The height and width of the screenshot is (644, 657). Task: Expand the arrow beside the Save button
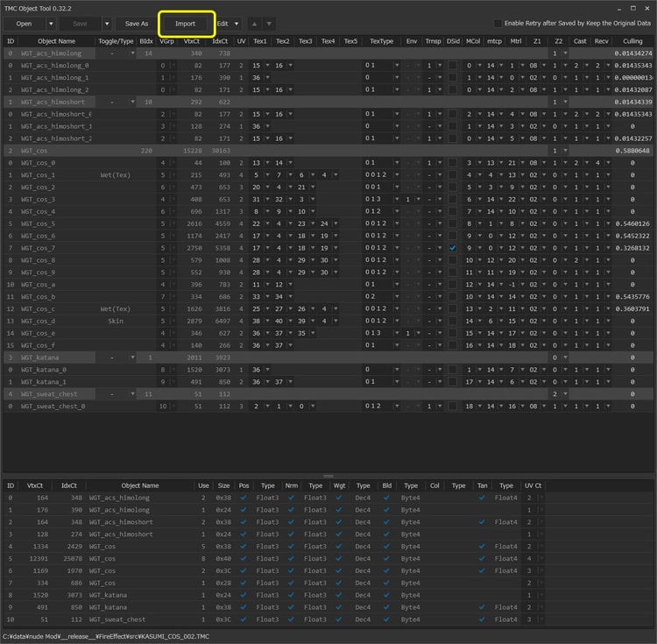(107, 24)
